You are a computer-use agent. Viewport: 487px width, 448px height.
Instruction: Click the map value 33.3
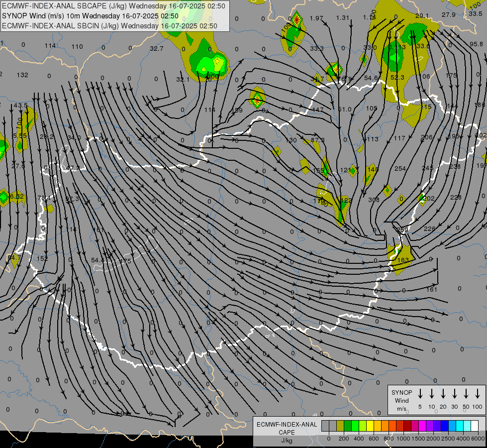click(317, 48)
